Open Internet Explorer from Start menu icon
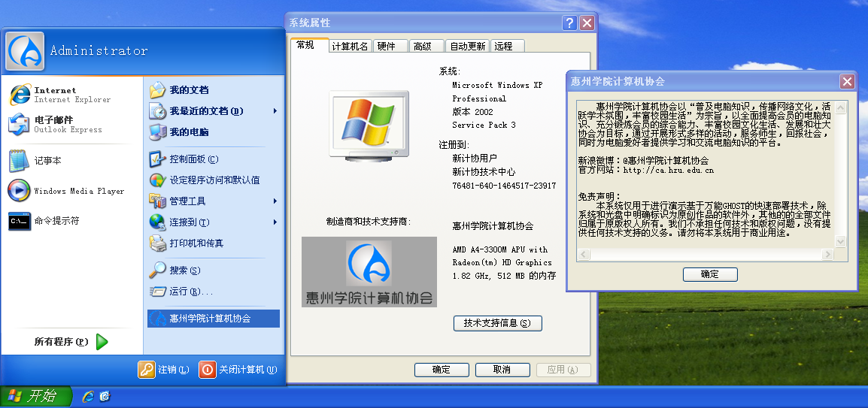Screen dimensions: 868x408 20,95
